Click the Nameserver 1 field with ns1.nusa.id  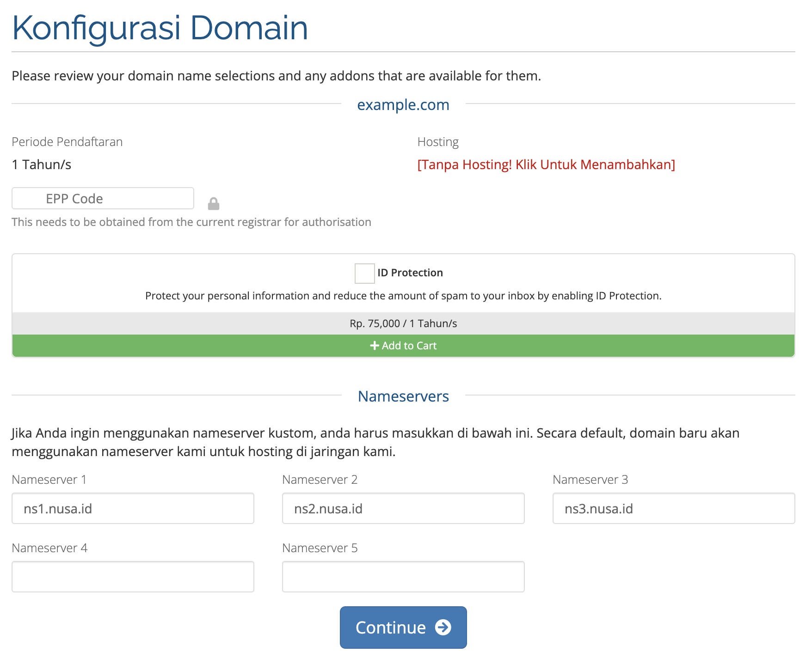tap(133, 508)
